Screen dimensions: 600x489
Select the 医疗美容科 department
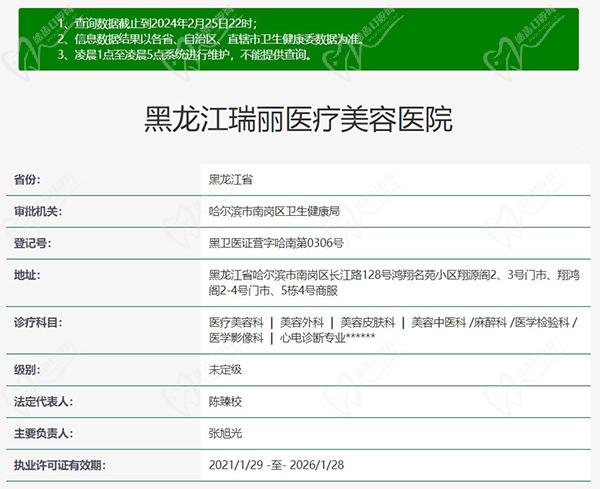click(236, 323)
